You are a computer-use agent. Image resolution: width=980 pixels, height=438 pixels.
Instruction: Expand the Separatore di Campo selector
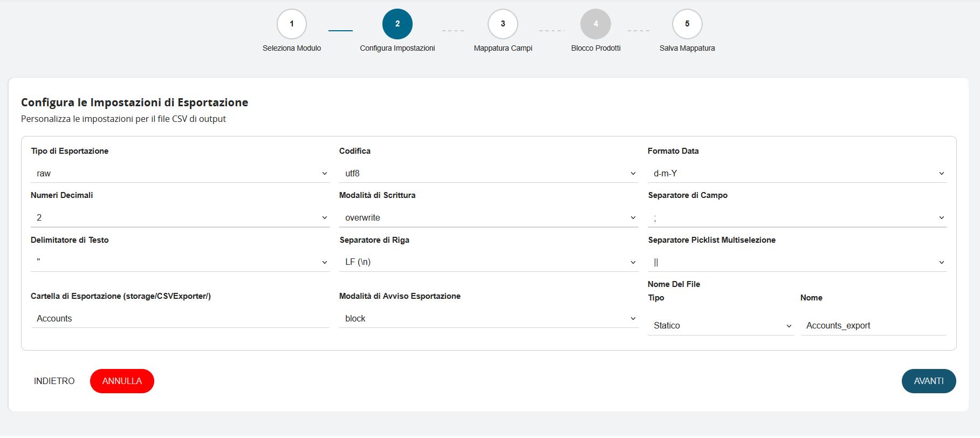tap(797, 218)
